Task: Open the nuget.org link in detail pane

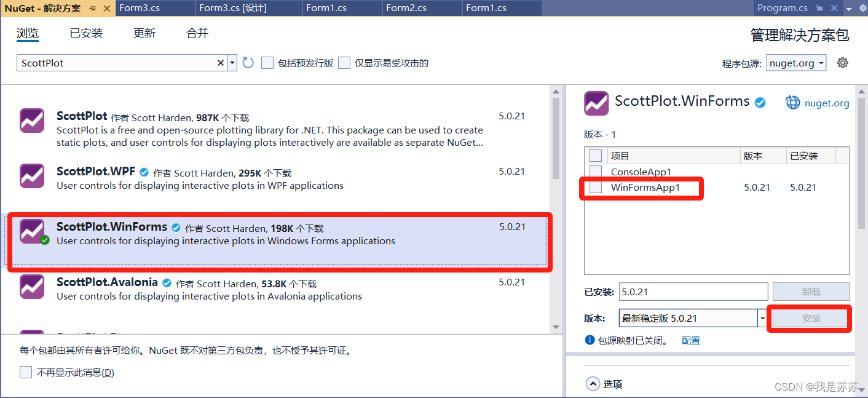Action: 827,103
